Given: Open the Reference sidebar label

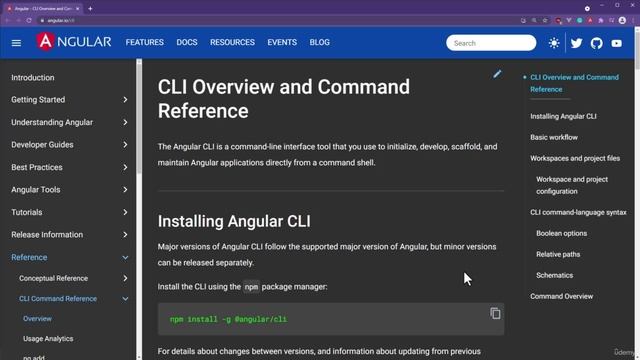Looking at the screenshot, I should tap(29, 258).
